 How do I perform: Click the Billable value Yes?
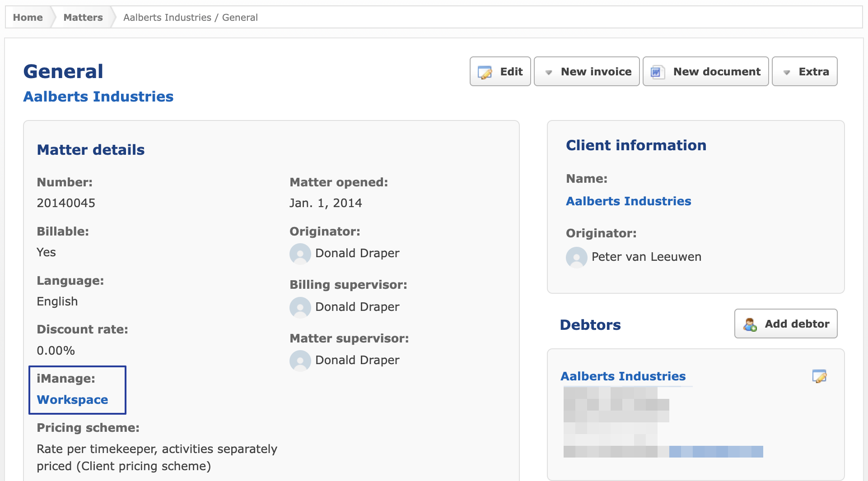[46, 252]
